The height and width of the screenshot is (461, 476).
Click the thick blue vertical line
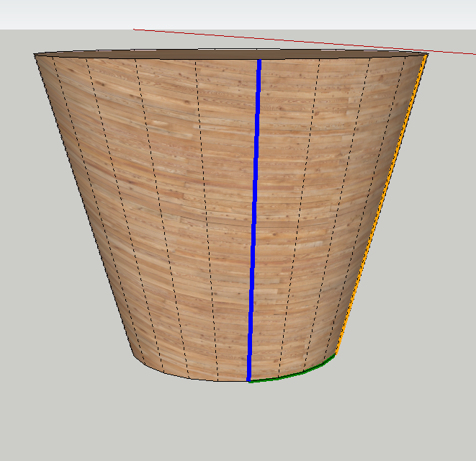[254, 216]
